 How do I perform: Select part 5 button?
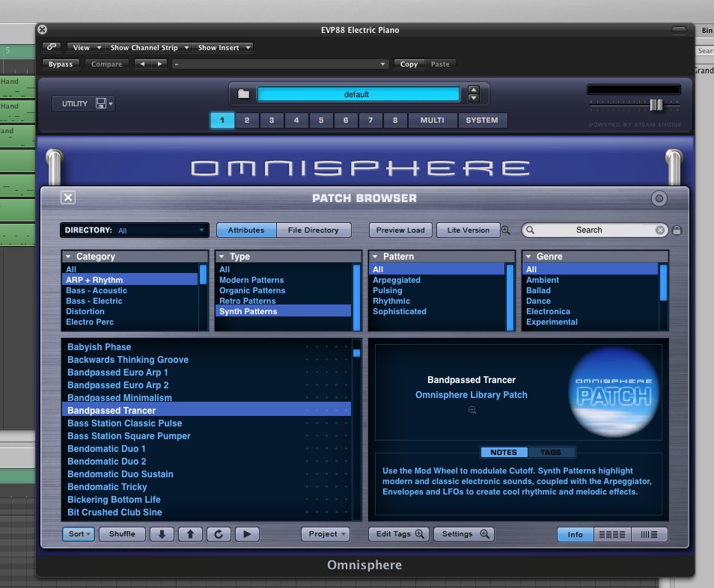[x=321, y=120]
